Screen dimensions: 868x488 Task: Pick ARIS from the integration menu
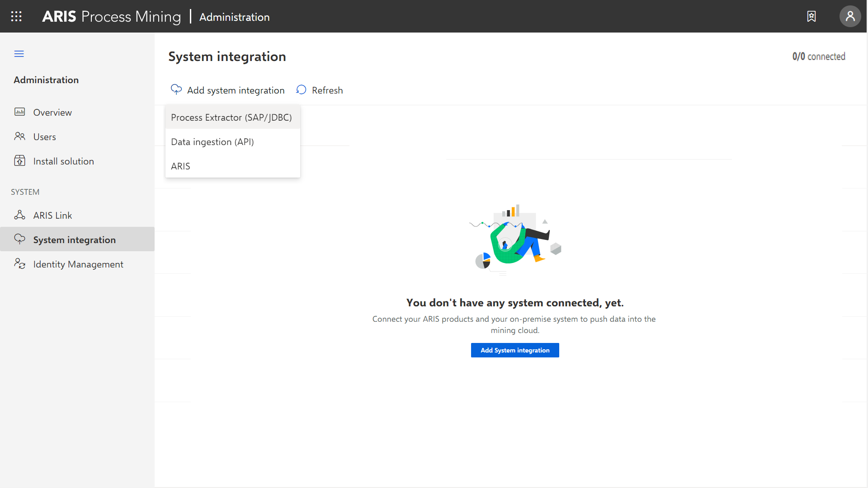pos(233,166)
